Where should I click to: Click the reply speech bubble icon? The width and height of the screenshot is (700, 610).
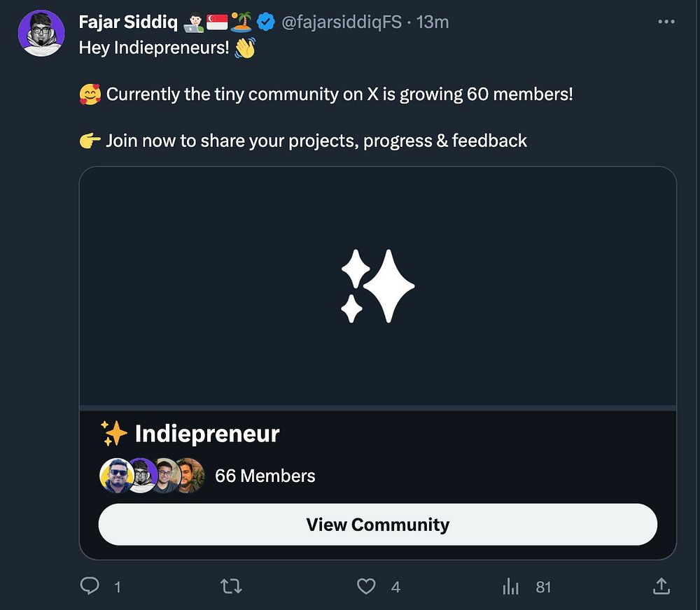(90, 586)
